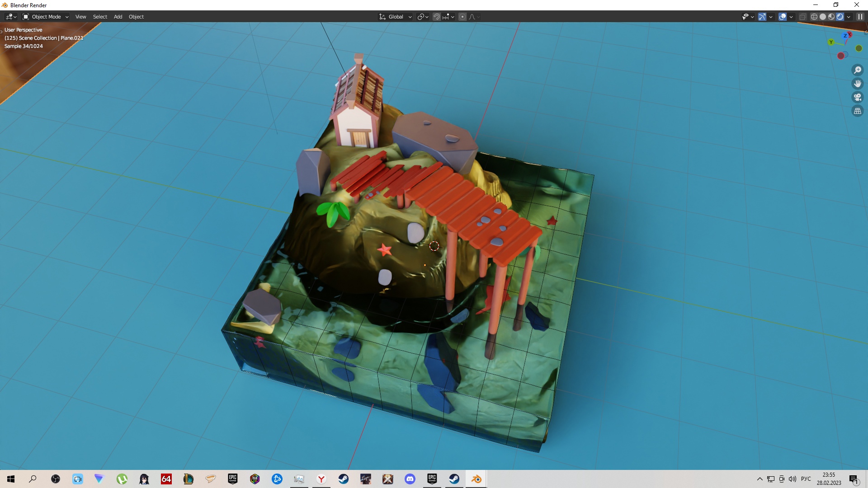
Task: Click the pan hand viewport icon
Action: [x=858, y=84]
